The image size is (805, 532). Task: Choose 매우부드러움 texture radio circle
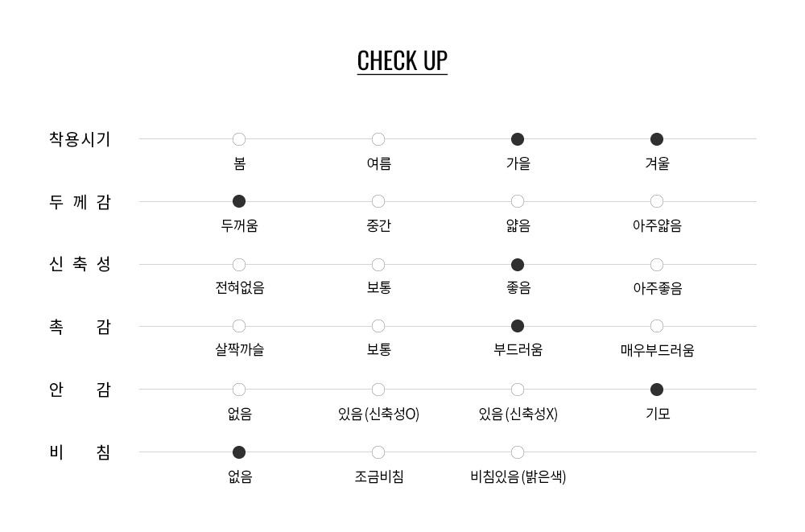(657, 326)
